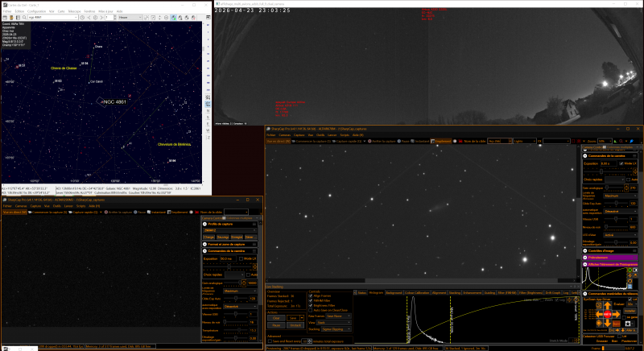
Task: Slew mount left with the orange left arrow
Action: coord(600,315)
